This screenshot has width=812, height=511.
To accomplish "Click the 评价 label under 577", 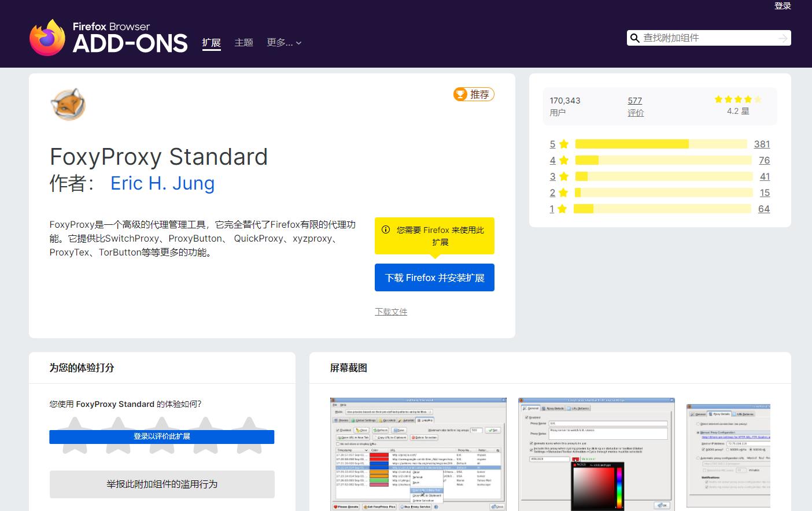I will pos(636,113).
